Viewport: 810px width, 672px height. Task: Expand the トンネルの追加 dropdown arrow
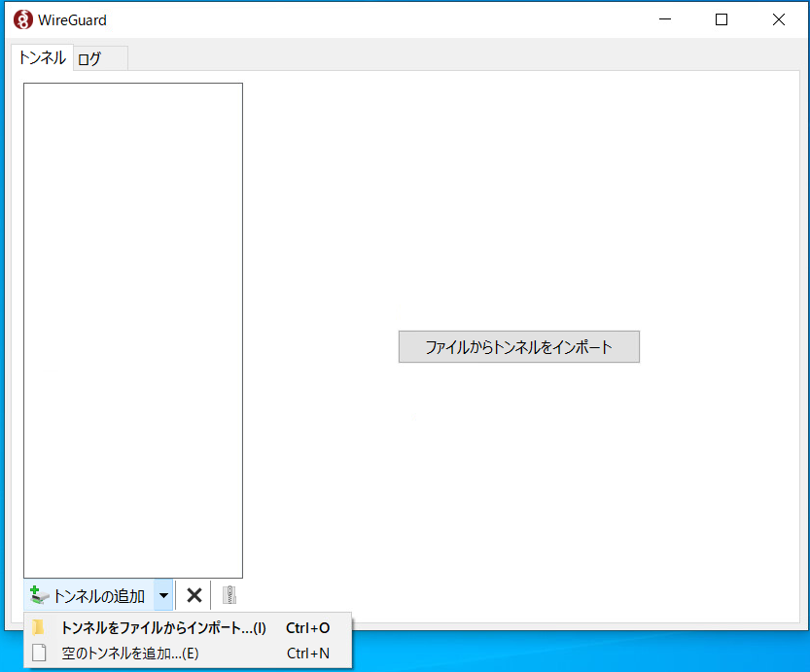163,595
